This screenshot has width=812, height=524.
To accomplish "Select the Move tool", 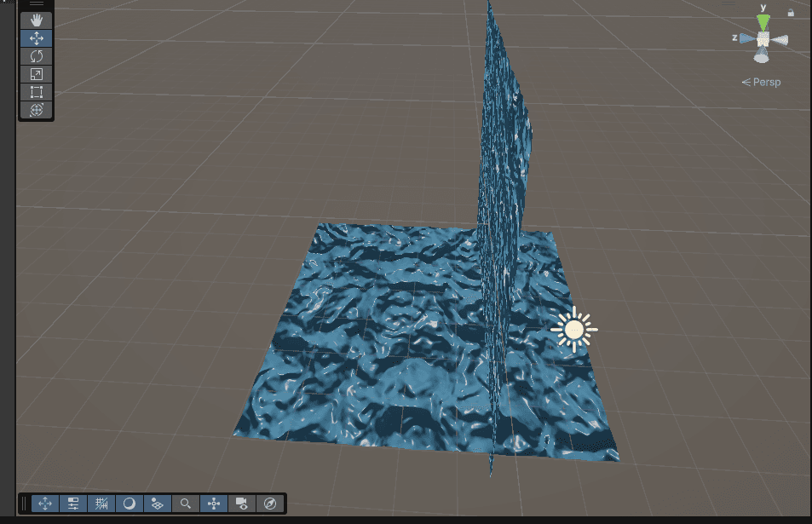I will click(37, 38).
